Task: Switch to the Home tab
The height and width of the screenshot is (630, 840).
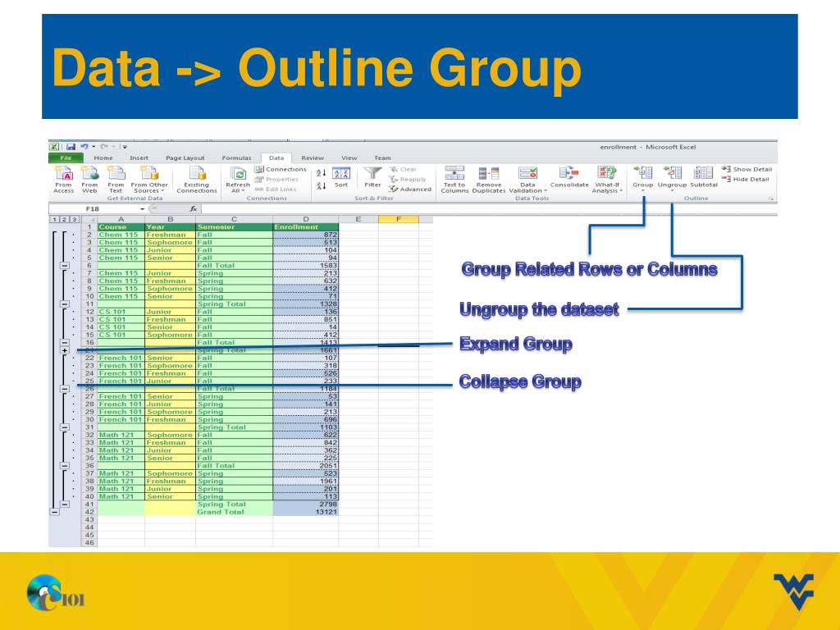Action: click(x=103, y=158)
